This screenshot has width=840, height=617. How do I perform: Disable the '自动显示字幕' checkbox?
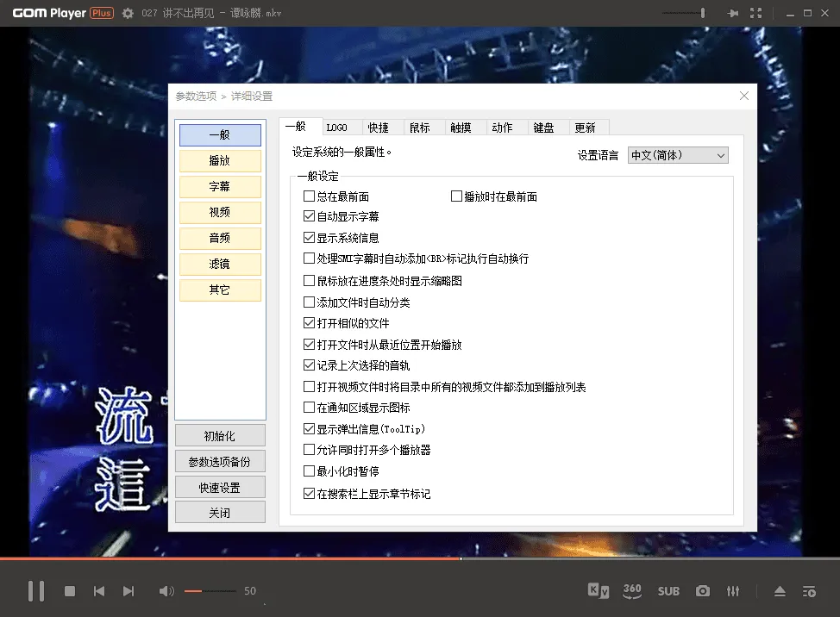tap(308, 216)
